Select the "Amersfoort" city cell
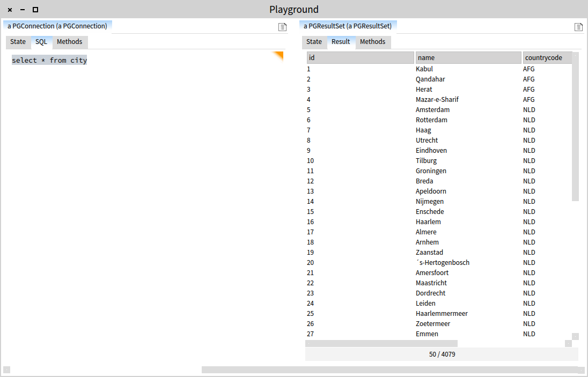Viewport: 588px width, 377px height. (432, 273)
